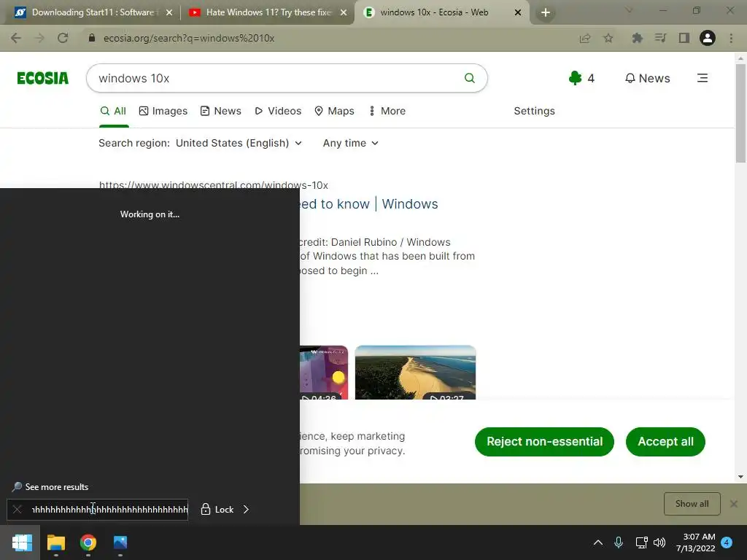The width and height of the screenshot is (747, 560).
Task: Show hidden system tray icons
Action: coord(598,542)
